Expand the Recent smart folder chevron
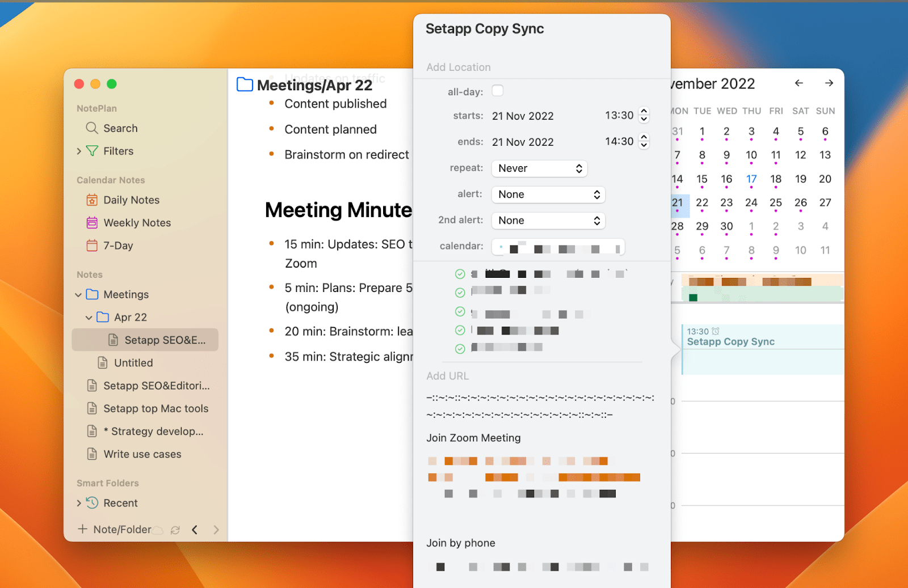Image resolution: width=908 pixels, height=588 pixels. coord(79,503)
